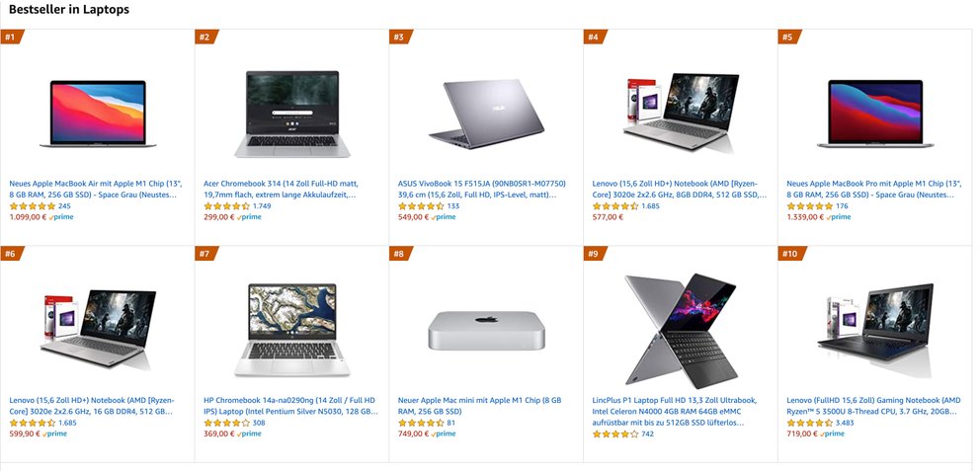Click the prime badge beside 1.099,00 €

[x=60, y=217]
